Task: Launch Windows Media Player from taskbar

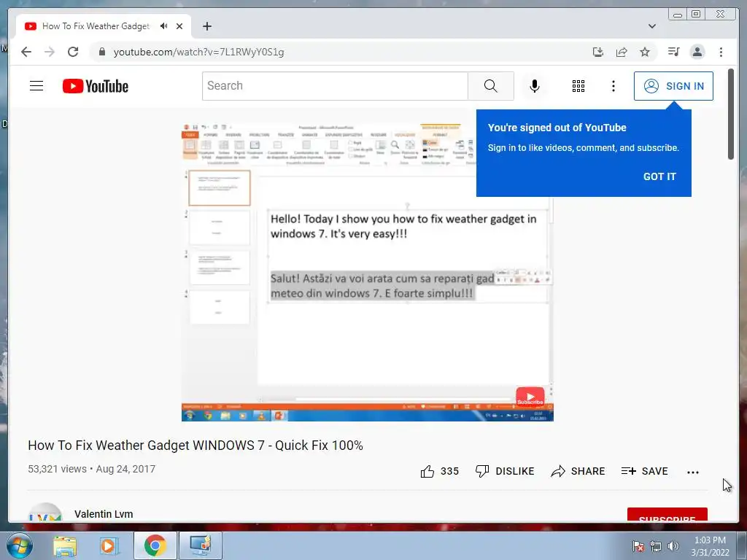Action: pos(108,545)
